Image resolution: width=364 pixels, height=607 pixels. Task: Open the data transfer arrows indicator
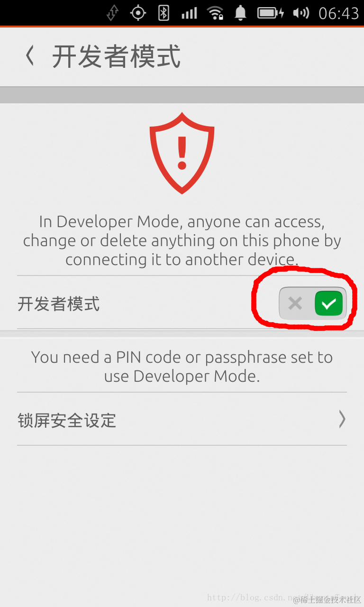[112, 13]
